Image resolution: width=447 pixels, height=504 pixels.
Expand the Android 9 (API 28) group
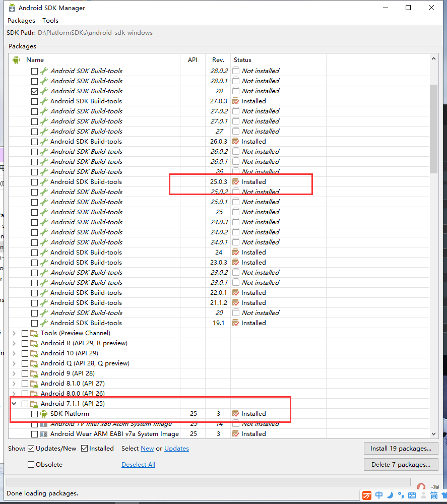click(14, 373)
